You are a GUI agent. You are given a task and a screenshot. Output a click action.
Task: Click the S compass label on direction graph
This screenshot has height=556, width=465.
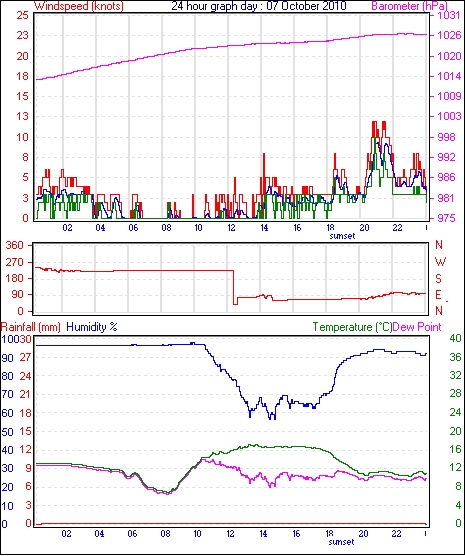(439, 279)
